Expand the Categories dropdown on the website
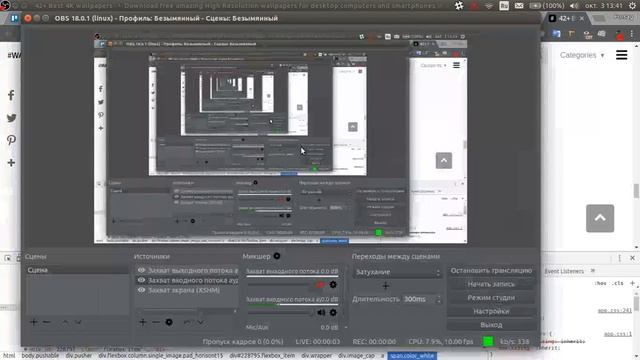 coord(582,55)
